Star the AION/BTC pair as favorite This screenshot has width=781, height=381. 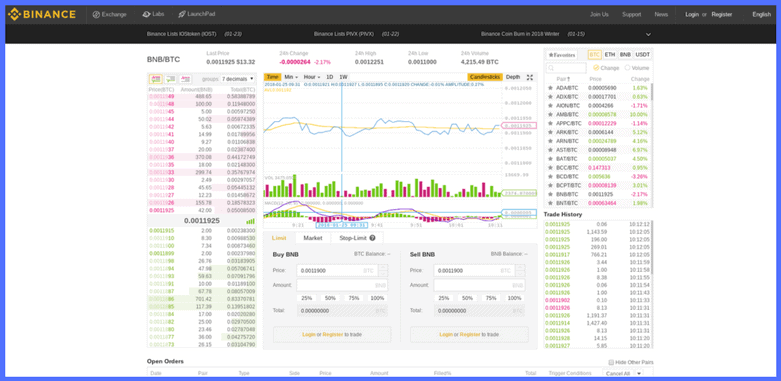coord(550,106)
